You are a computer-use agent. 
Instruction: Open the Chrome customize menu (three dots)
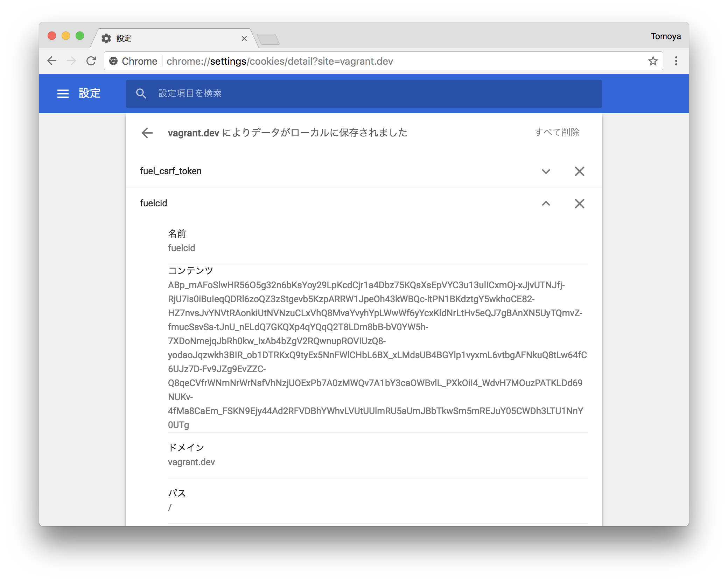coord(676,61)
